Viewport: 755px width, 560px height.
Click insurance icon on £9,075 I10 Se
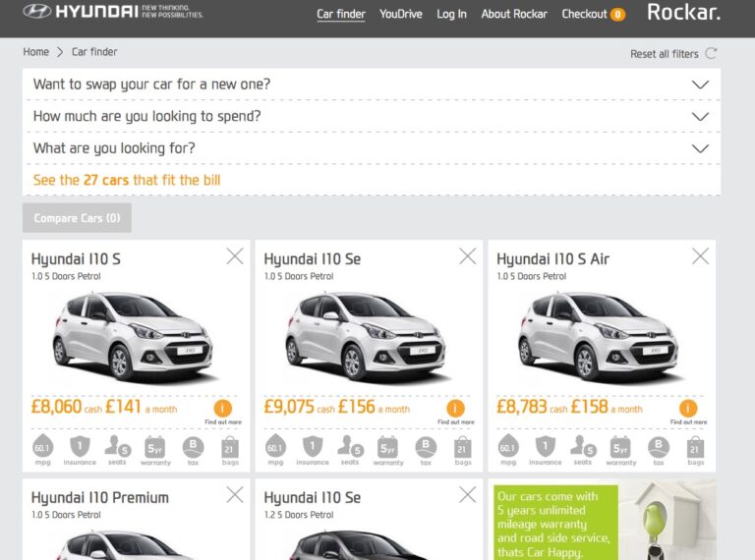[313, 446]
